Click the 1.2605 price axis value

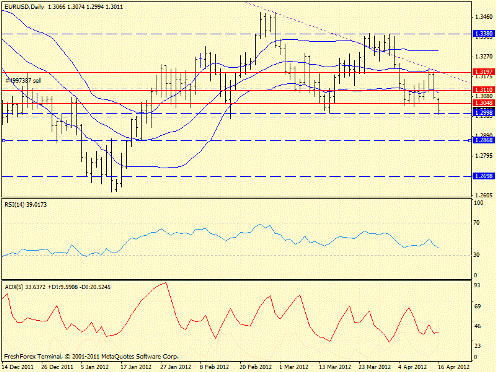(483, 195)
